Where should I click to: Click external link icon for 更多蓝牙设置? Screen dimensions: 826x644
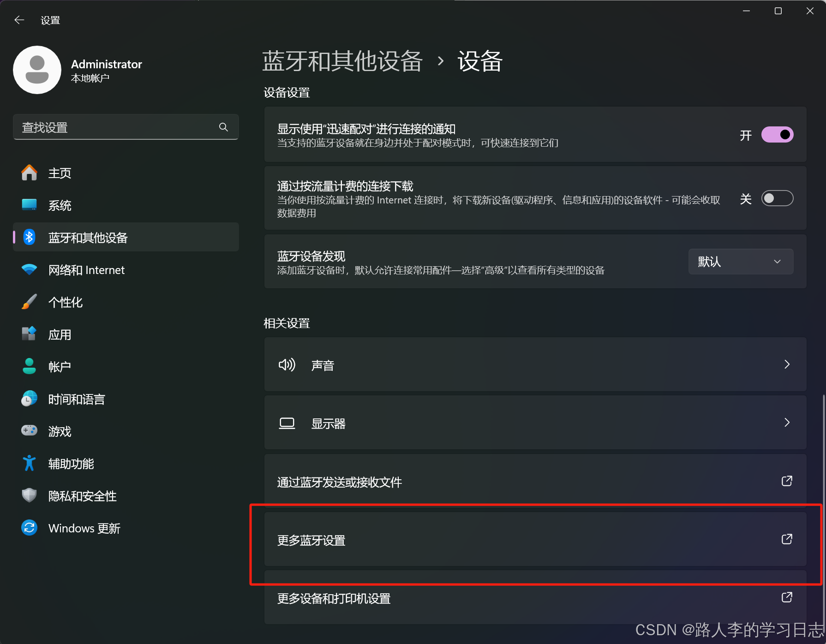pyautogui.click(x=787, y=539)
